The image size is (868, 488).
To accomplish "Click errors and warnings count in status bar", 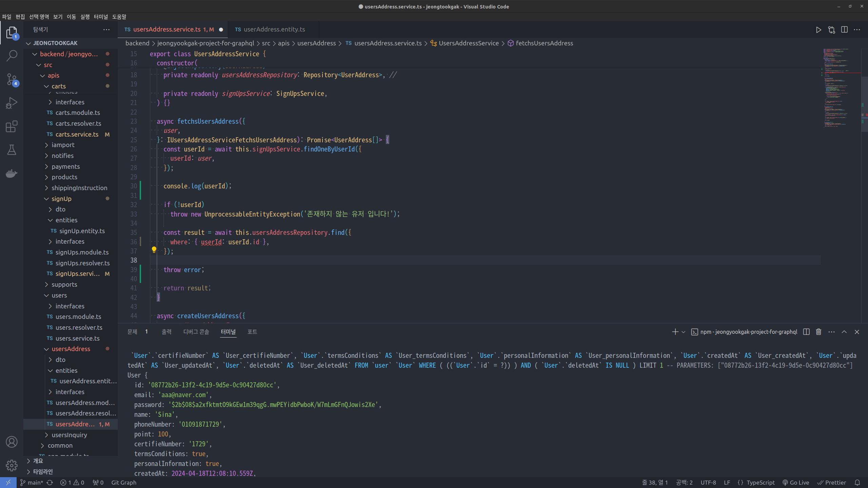I will click(72, 483).
